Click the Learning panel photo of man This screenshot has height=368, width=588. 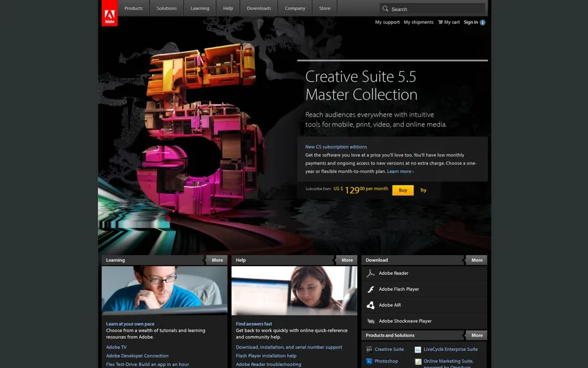164,290
